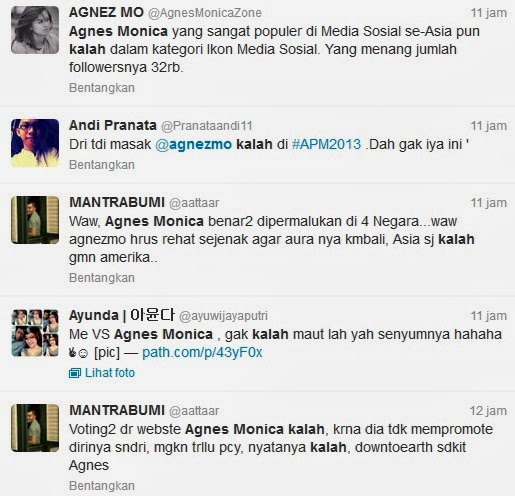The width and height of the screenshot is (515, 496).
Task: Click the 12 jam timestamp
Action: 488,411
